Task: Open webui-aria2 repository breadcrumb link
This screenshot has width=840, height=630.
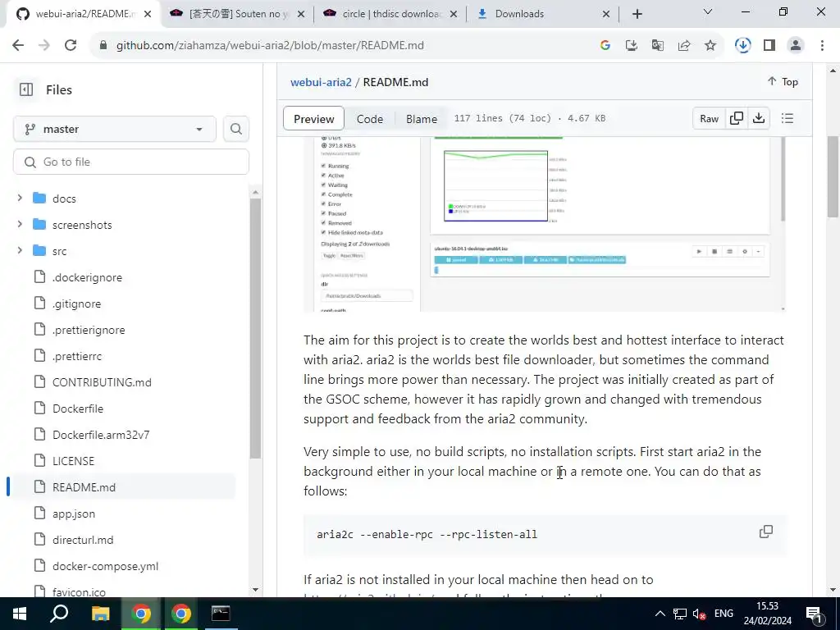Action: (321, 82)
